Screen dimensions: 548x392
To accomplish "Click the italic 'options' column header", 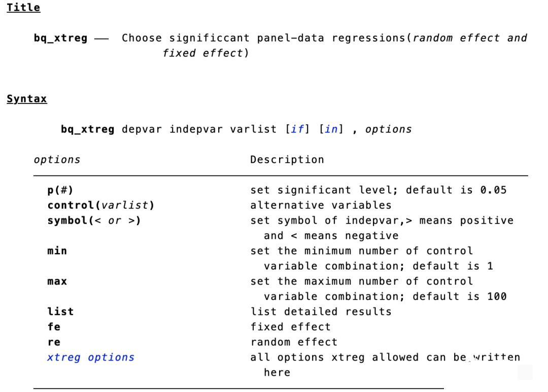I will tap(57, 160).
